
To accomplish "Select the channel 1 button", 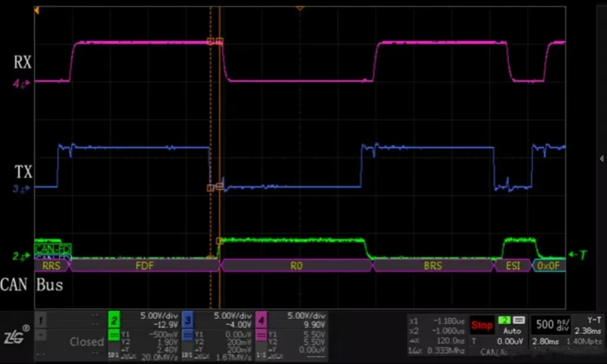I will (x=41, y=321).
